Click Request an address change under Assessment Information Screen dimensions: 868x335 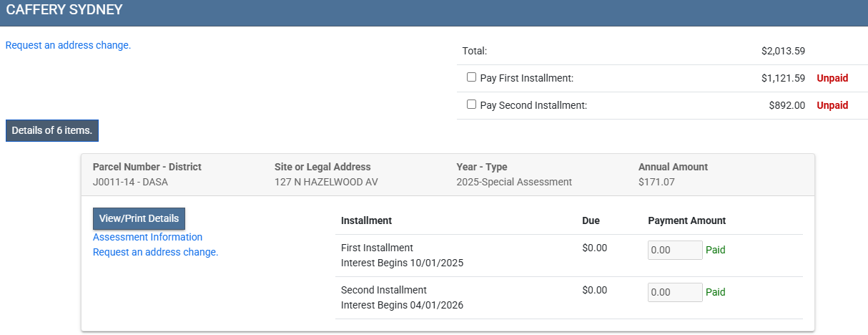pos(155,252)
